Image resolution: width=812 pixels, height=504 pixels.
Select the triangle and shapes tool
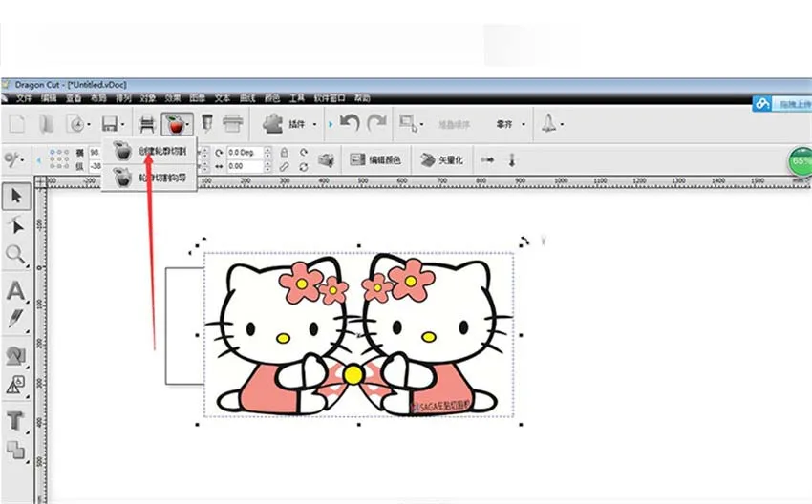coord(15,385)
